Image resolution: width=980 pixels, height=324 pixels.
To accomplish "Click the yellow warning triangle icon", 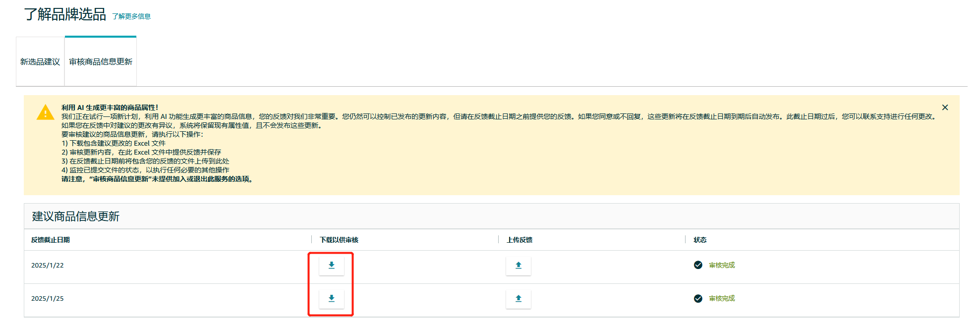I will tap(46, 112).
